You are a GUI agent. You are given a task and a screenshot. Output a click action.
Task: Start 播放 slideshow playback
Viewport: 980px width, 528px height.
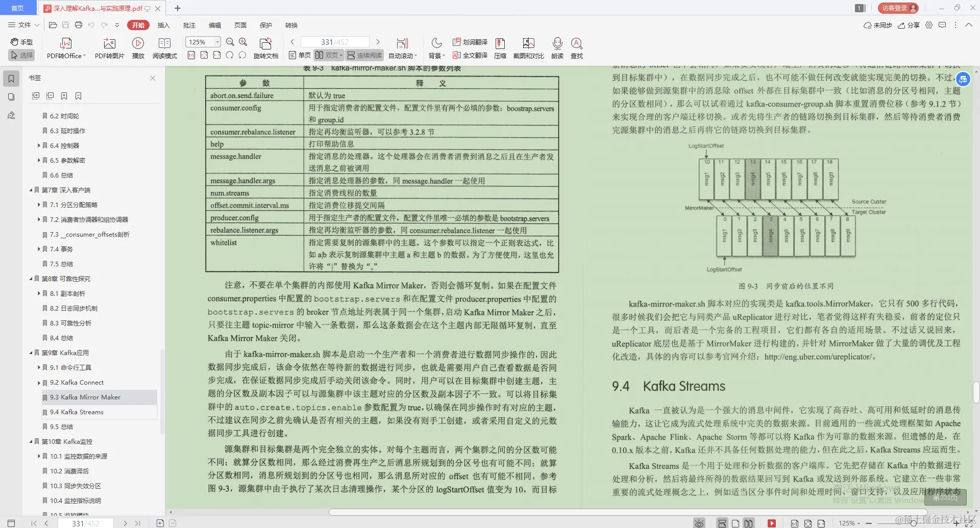point(138,47)
